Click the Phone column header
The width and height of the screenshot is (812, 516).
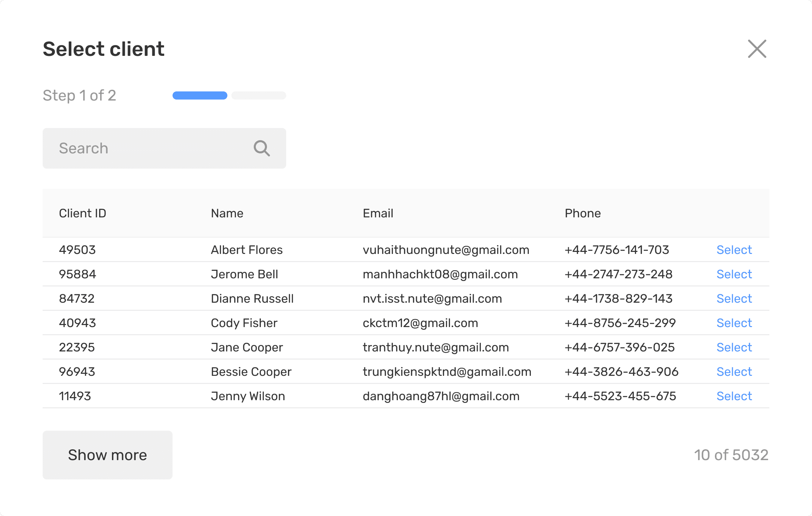point(583,213)
